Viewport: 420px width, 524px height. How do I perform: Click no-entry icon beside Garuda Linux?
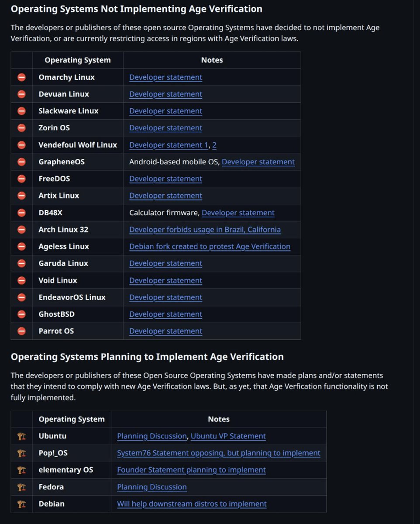pyautogui.click(x=21, y=263)
